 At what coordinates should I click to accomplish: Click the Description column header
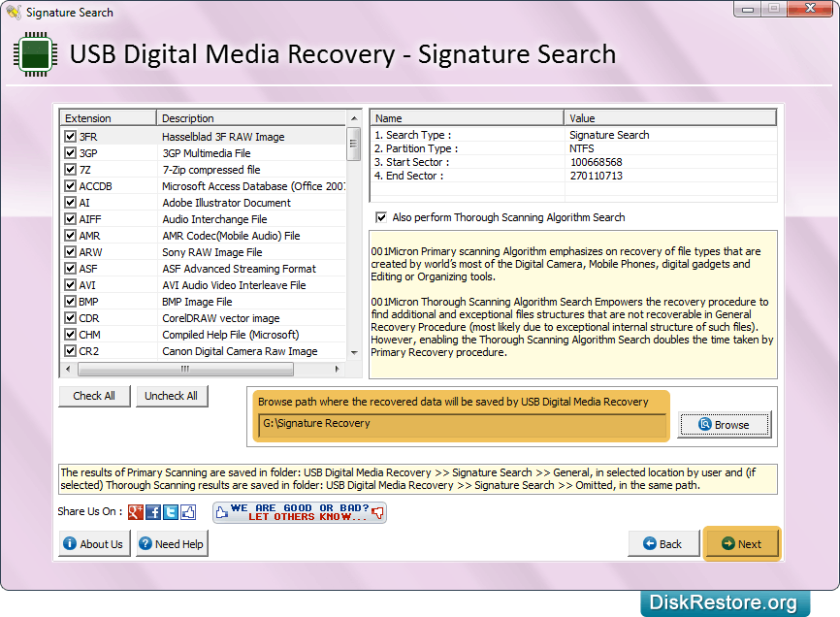tap(251, 117)
